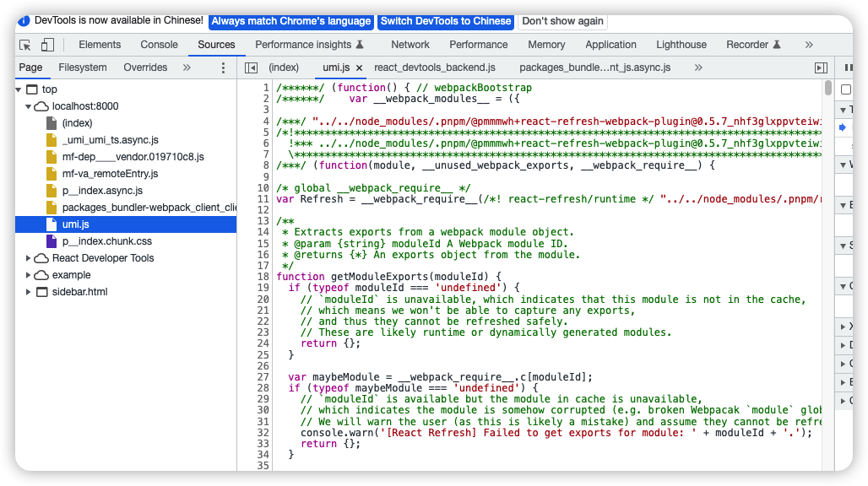868x486 pixels.
Task: Click the info icon in the language banner
Action: (x=24, y=21)
